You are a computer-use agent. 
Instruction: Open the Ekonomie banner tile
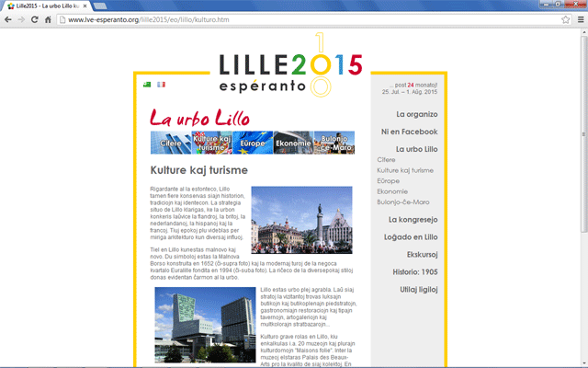293,143
